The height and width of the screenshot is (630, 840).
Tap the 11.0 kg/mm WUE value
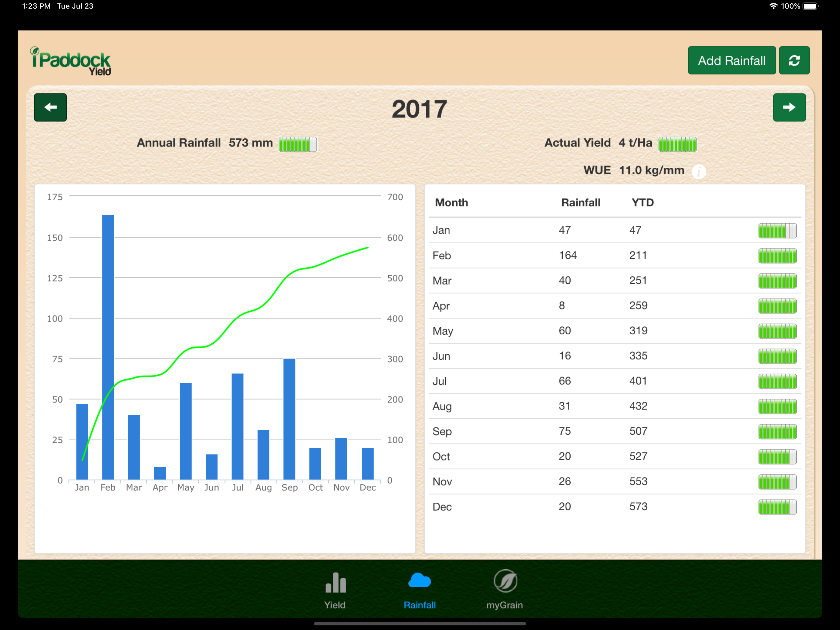(x=652, y=170)
